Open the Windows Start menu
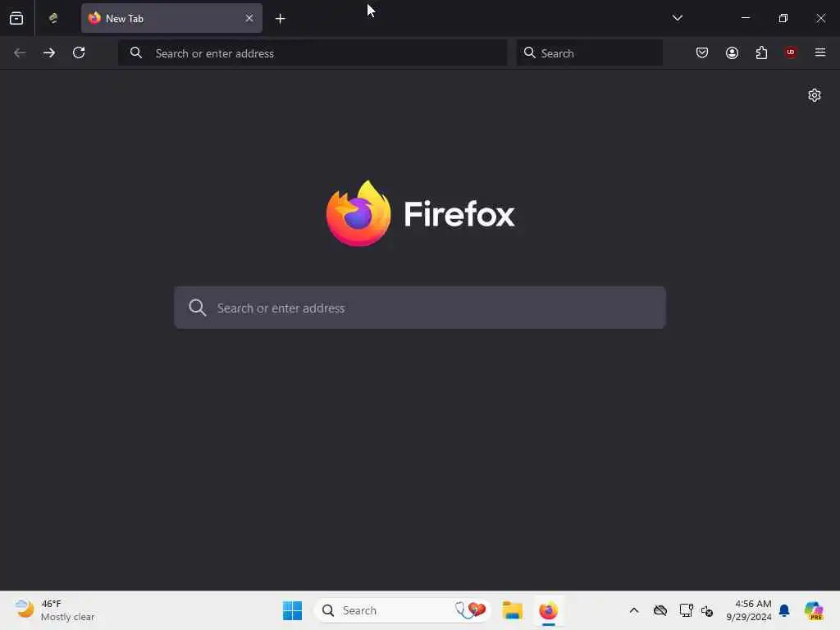 point(293,610)
